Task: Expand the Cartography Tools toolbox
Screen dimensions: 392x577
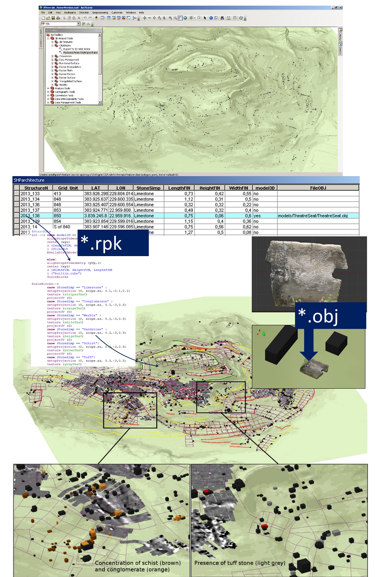Action: click(48, 92)
